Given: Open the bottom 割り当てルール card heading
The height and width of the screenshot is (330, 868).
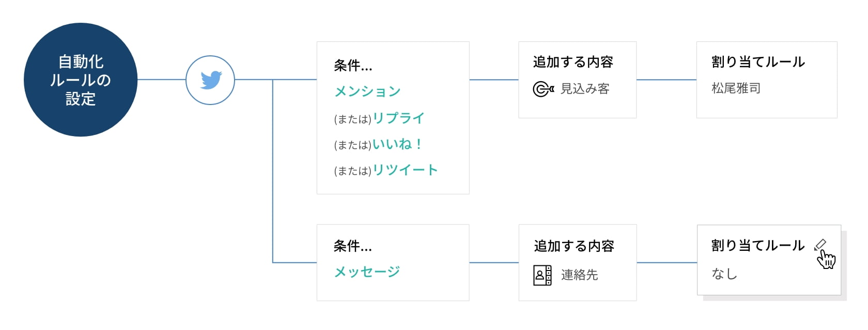Looking at the screenshot, I should [x=757, y=246].
